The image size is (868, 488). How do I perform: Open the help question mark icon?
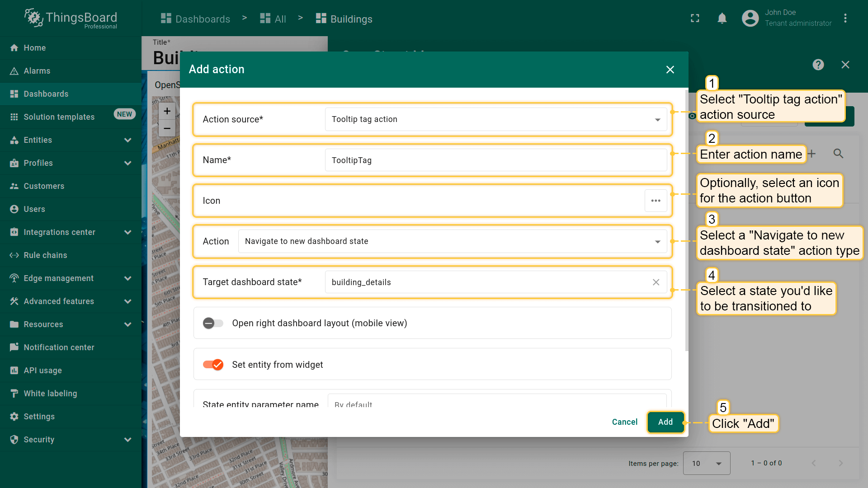818,65
